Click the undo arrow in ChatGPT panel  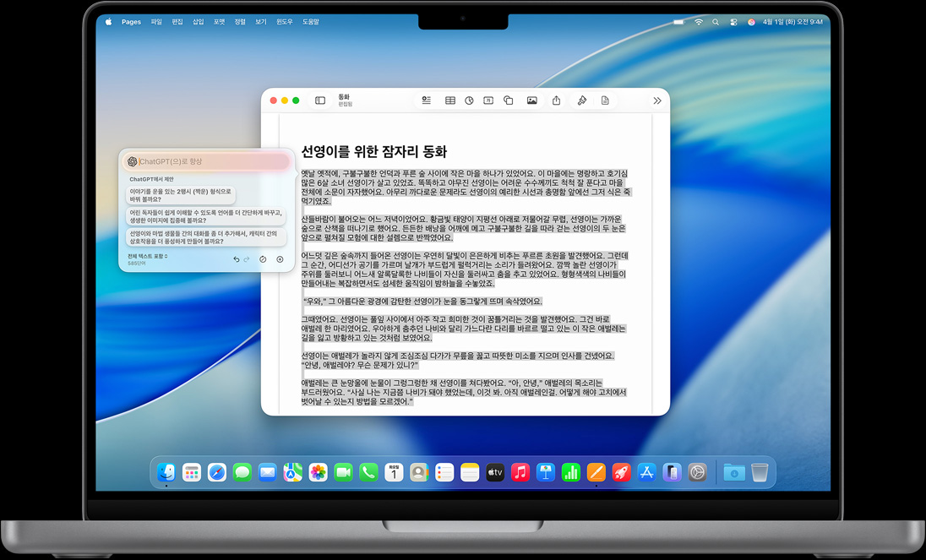tap(237, 259)
